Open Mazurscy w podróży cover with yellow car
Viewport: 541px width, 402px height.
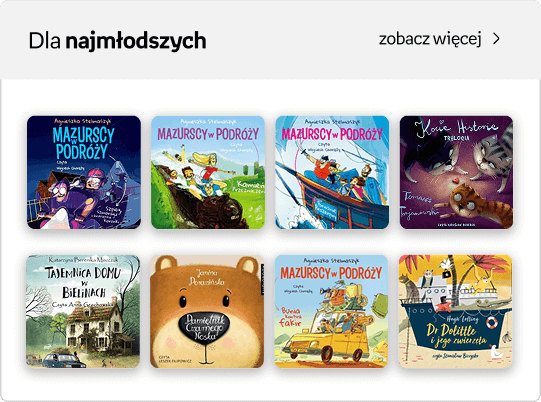(331, 311)
